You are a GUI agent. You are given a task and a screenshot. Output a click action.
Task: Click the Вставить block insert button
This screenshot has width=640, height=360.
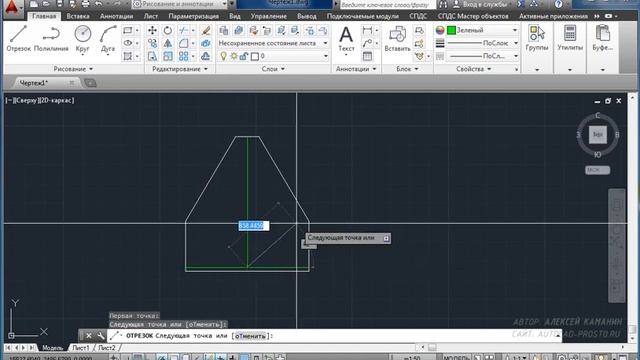(397, 39)
